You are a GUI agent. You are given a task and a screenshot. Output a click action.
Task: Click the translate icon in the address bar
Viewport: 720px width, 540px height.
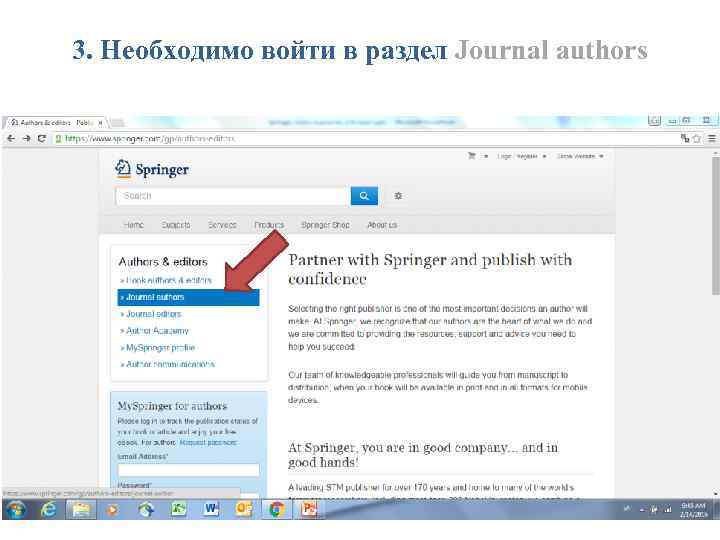[x=685, y=138]
